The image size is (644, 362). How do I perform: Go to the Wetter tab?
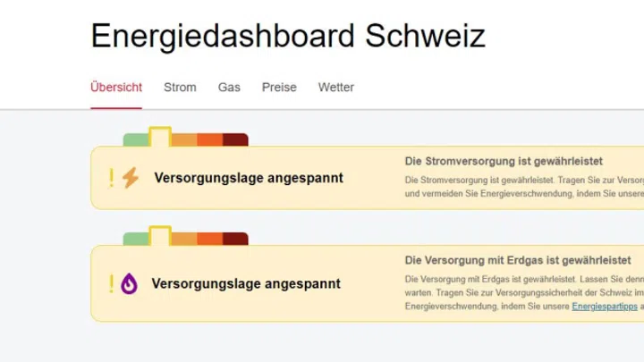tap(336, 88)
